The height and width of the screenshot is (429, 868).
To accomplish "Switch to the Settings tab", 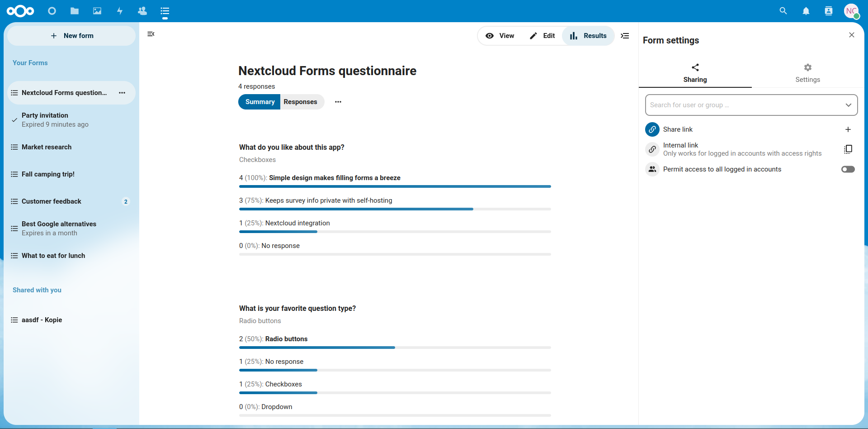I will click(808, 73).
